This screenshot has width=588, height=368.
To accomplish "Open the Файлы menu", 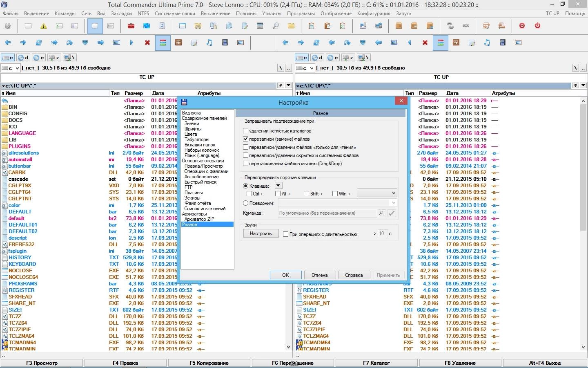I will (11, 13).
